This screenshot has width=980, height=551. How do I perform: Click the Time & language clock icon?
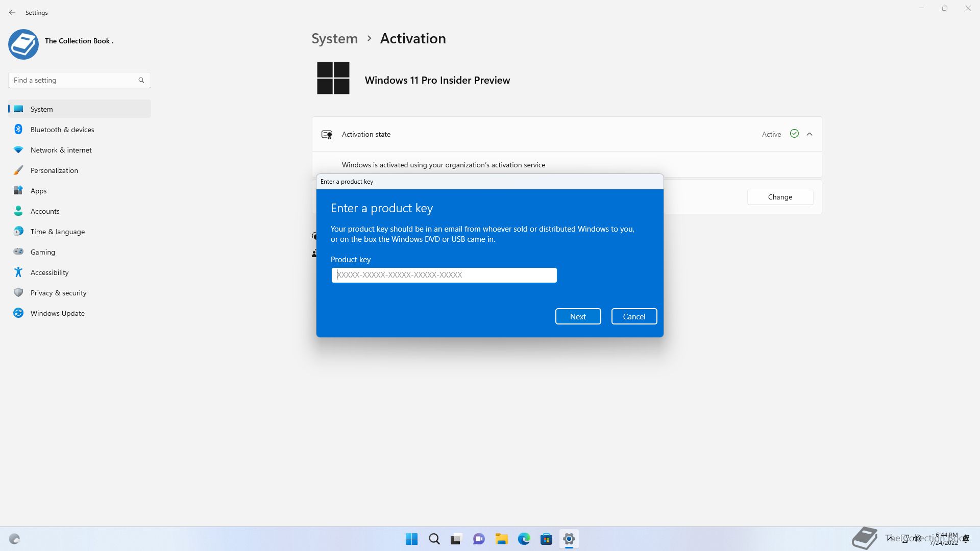click(18, 231)
